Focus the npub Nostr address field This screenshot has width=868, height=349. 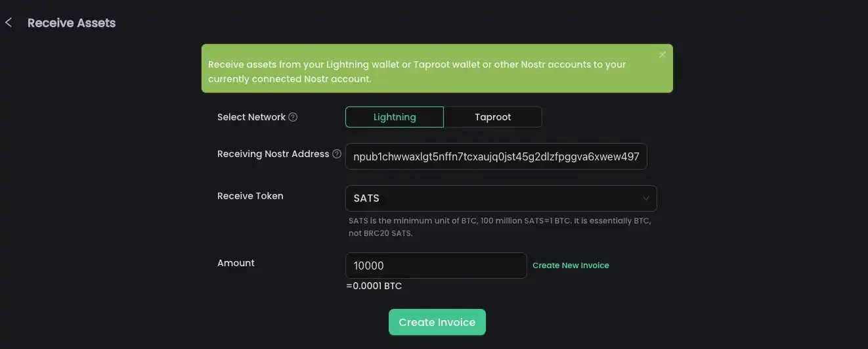[496, 156]
